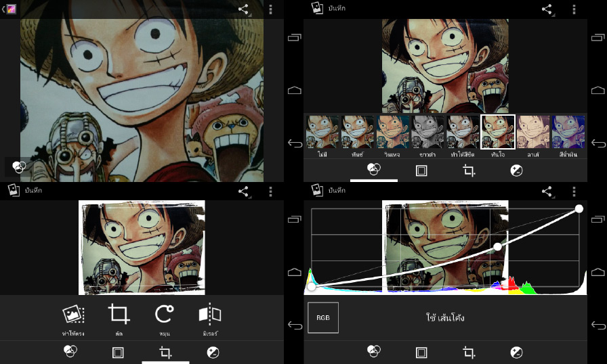Tap home button right of top-left viewer
Viewport: 607px width, 364px height.
295,90
